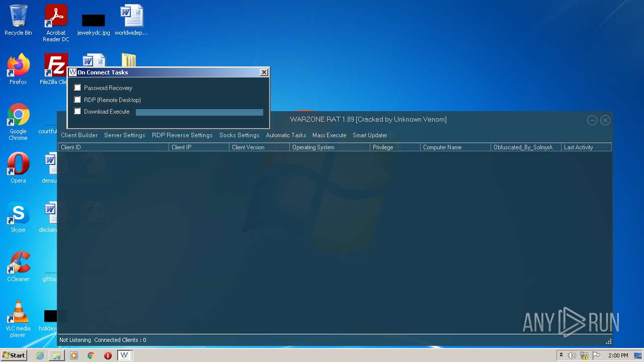
Task: Launch Internet Explorer from the taskbar
Action: (40, 355)
